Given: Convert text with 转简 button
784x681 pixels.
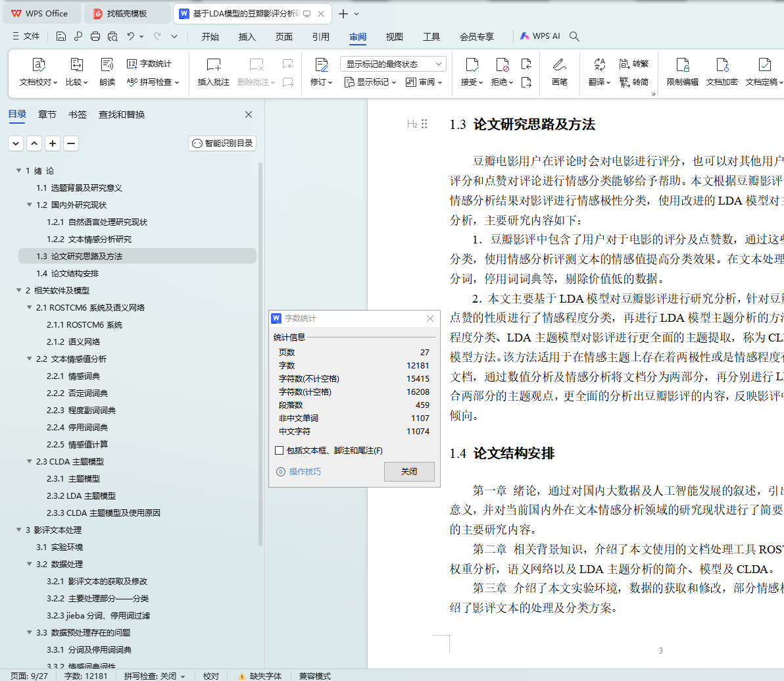Looking at the screenshot, I should coord(633,82).
